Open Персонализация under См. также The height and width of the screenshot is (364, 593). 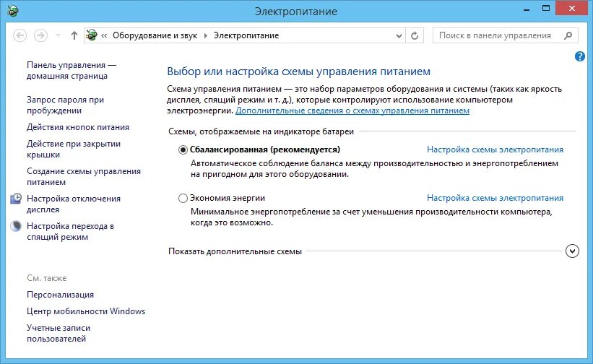click(x=60, y=295)
